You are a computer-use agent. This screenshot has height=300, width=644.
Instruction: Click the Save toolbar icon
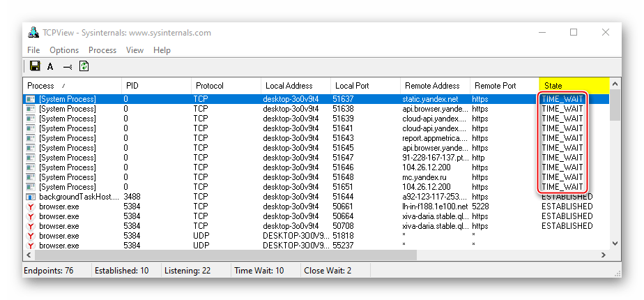34,66
